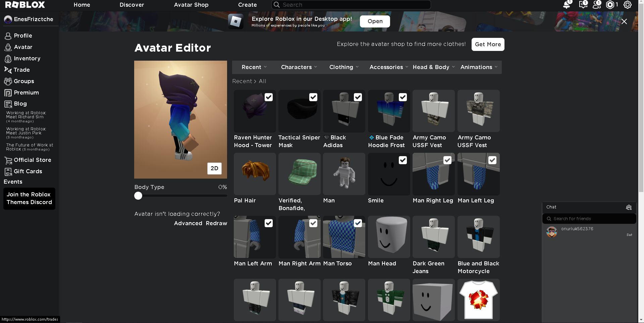644x323 pixels.
Task: Select Verified, Bonafide plaid hat thumbnail
Action: click(x=300, y=174)
